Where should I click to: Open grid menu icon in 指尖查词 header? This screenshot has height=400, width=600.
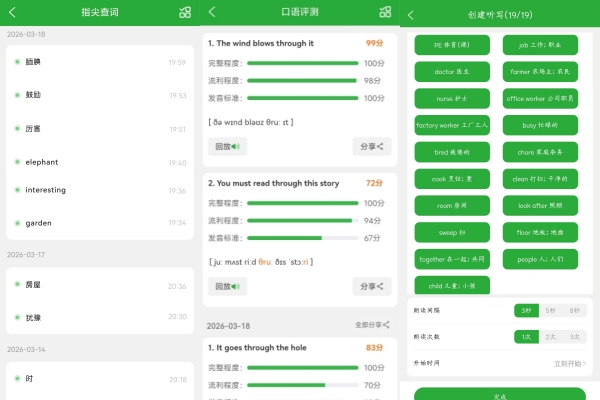(185, 13)
